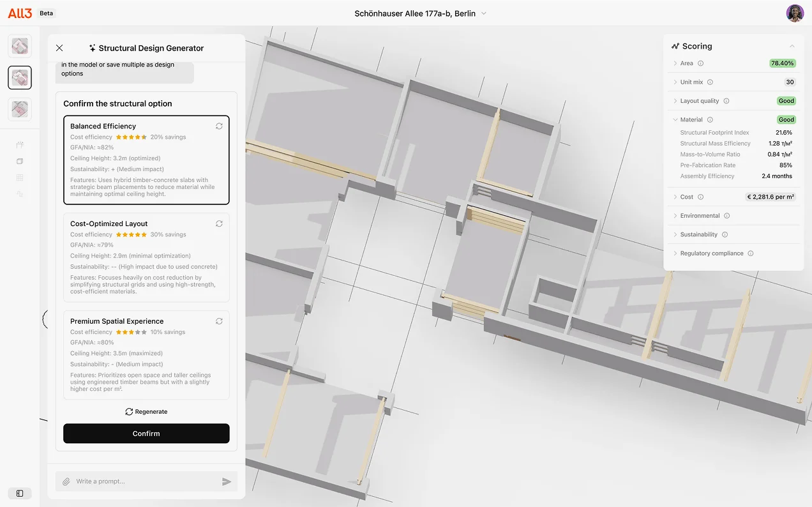Screen dimensions: 812x507
Task: Collapse the Scoring panel header
Action: 792,45
